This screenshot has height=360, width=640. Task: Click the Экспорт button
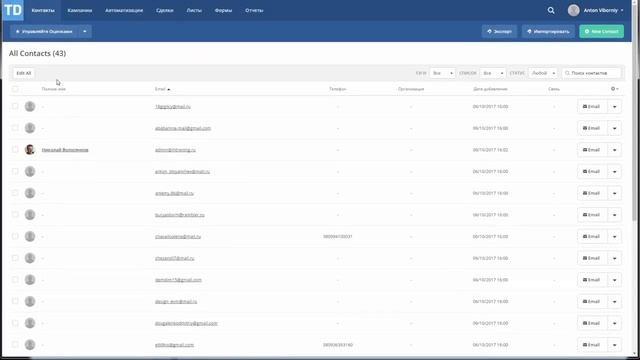click(499, 31)
